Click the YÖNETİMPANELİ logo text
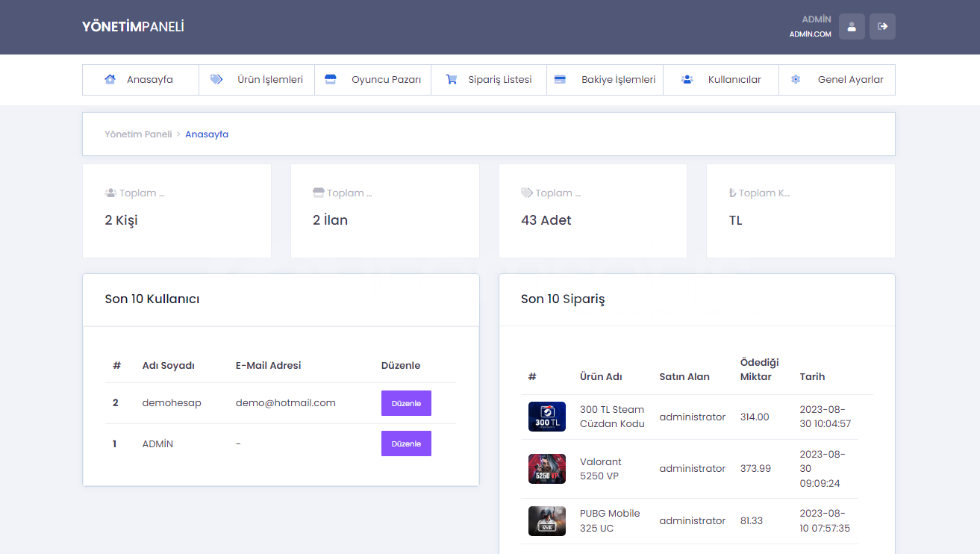 (x=133, y=27)
